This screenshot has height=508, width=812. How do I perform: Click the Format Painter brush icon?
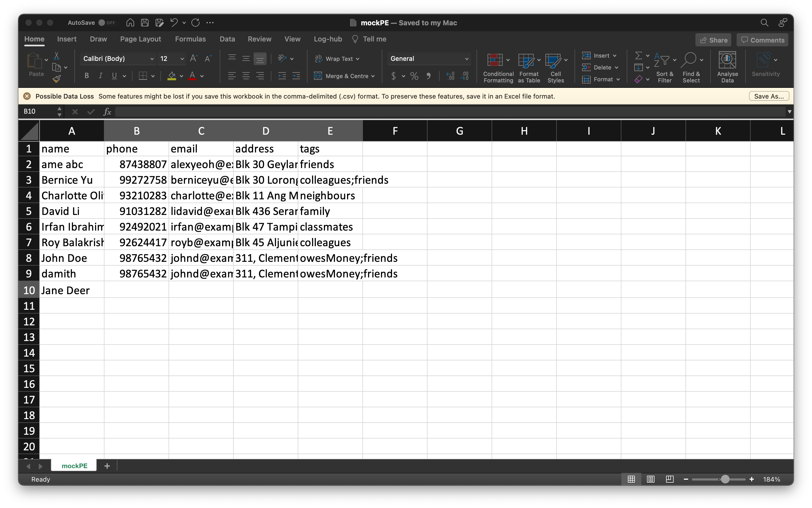tap(57, 79)
